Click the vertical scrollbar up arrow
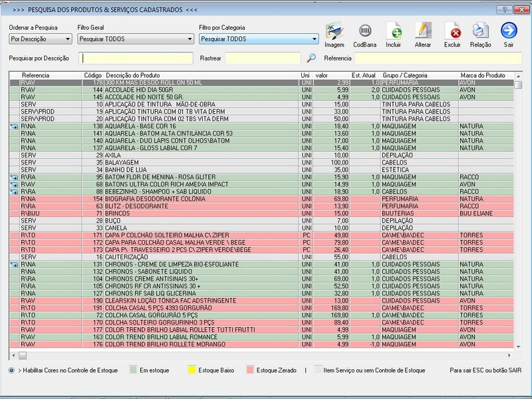Viewport: 532px width, 399px height. pyautogui.click(x=518, y=76)
